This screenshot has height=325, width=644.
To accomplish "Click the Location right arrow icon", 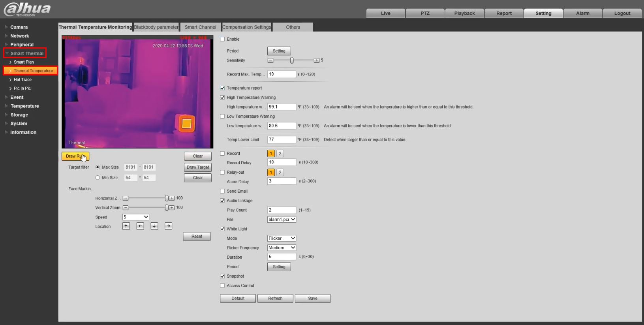I will pyautogui.click(x=169, y=226).
